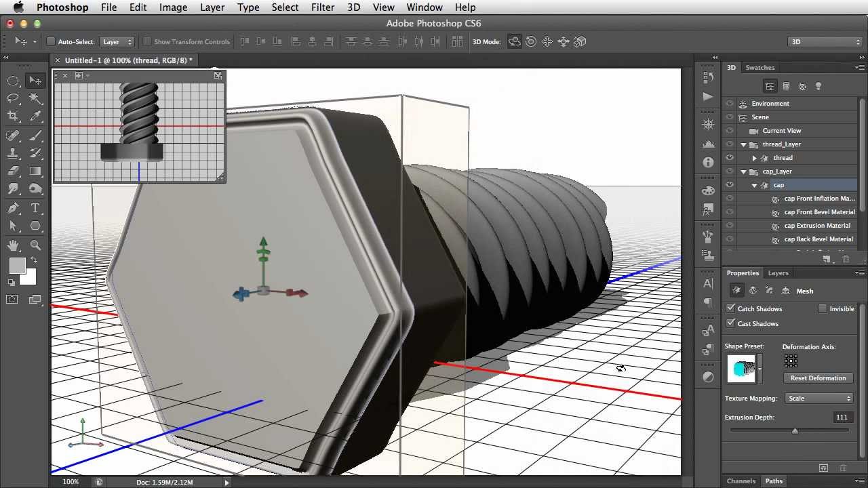Select the cap Extrusion Material entry
868x488 pixels.
817,225
